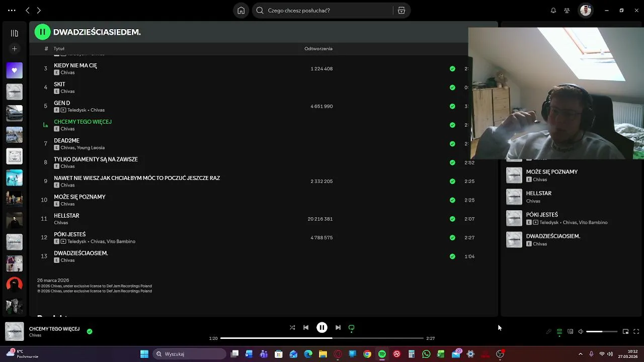Toggle saved checkmark on KIEDY NIE MA CIĘ
The image size is (644, 362).
[452, 69]
